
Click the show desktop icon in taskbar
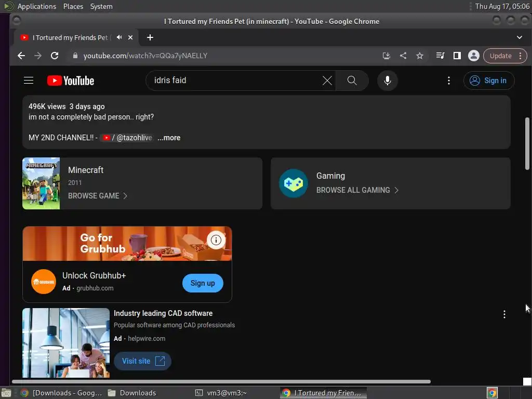[x=6, y=393]
